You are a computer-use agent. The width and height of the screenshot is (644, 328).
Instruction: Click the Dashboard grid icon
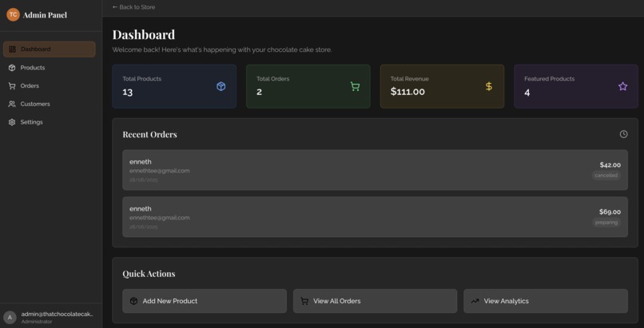coord(12,49)
